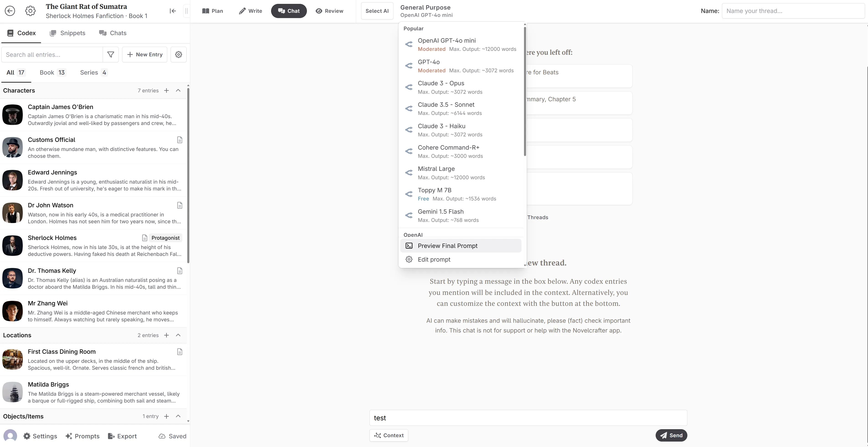Send the chat message
The height and width of the screenshot is (447, 868).
(671, 435)
